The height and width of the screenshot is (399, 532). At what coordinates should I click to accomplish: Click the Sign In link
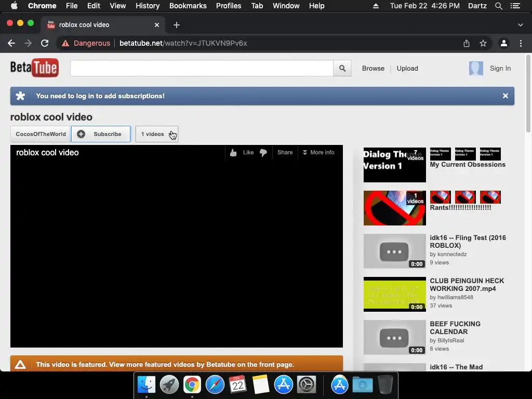click(500, 68)
